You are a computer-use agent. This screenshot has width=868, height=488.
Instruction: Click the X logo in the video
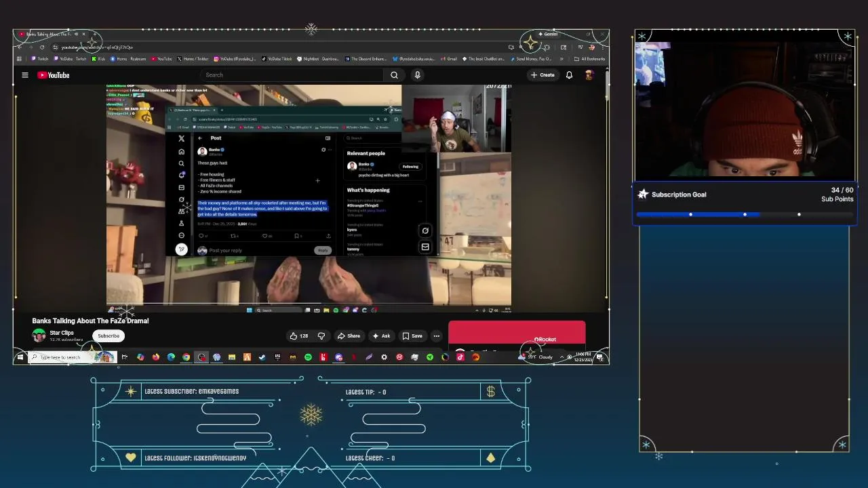click(181, 138)
